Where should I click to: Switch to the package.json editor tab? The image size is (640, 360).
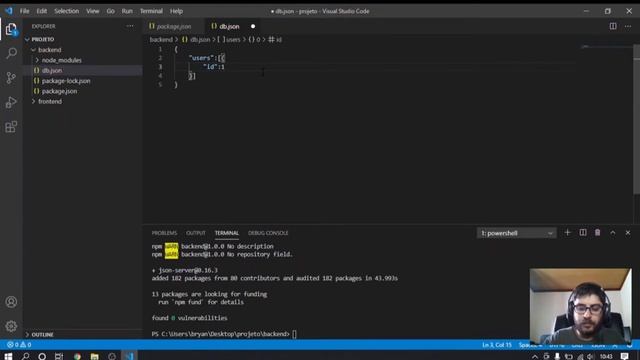point(173,27)
